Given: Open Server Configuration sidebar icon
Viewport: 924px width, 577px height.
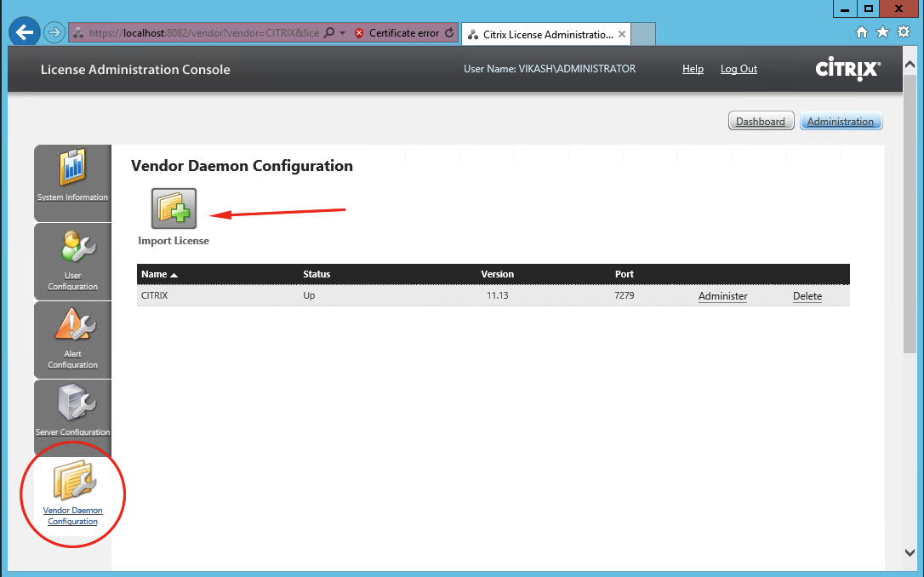Looking at the screenshot, I should tap(77, 403).
